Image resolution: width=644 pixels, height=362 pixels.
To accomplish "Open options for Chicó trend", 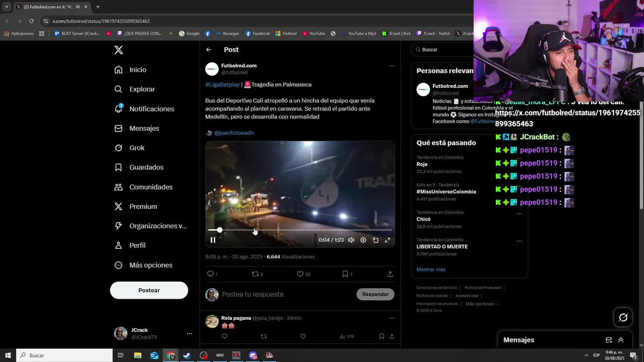I will tap(519, 214).
